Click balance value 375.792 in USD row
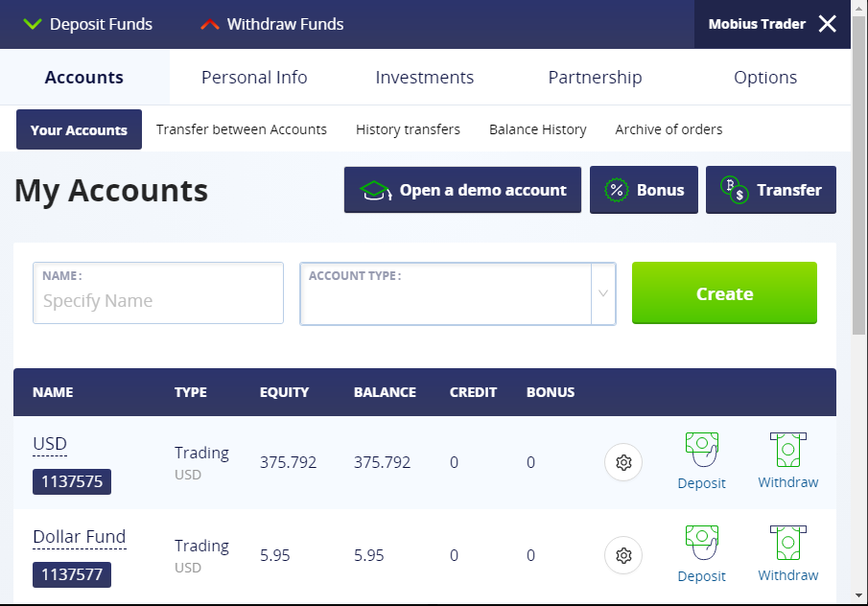This screenshot has width=868, height=606. pos(383,462)
